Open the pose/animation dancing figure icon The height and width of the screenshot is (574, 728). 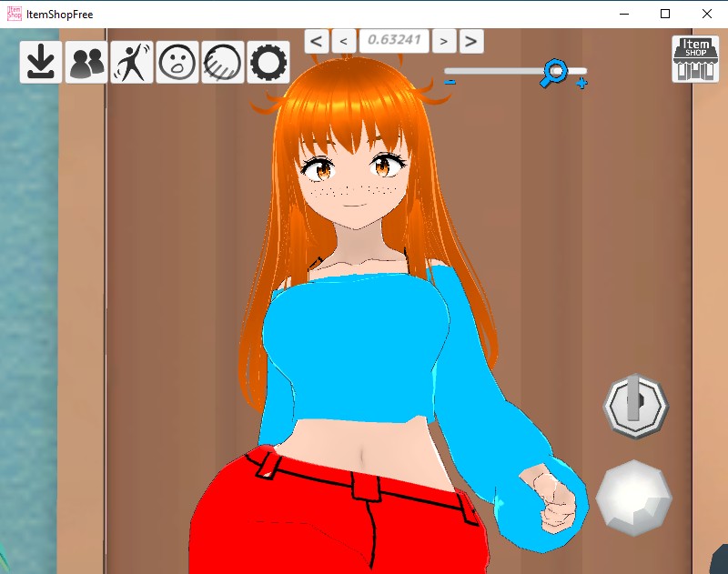(132, 62)
